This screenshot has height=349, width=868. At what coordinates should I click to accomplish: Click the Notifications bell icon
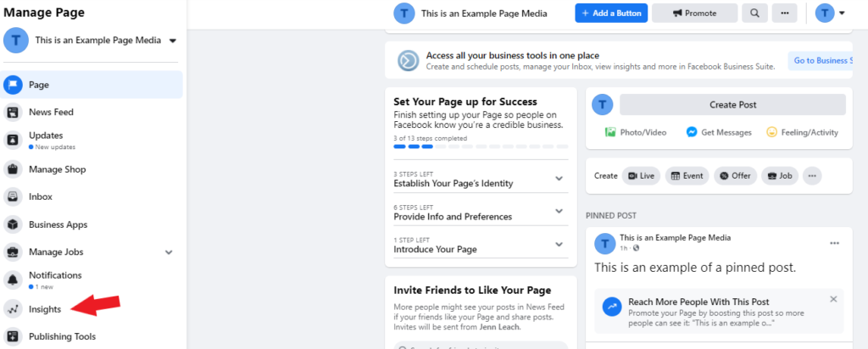coord(13,280)
